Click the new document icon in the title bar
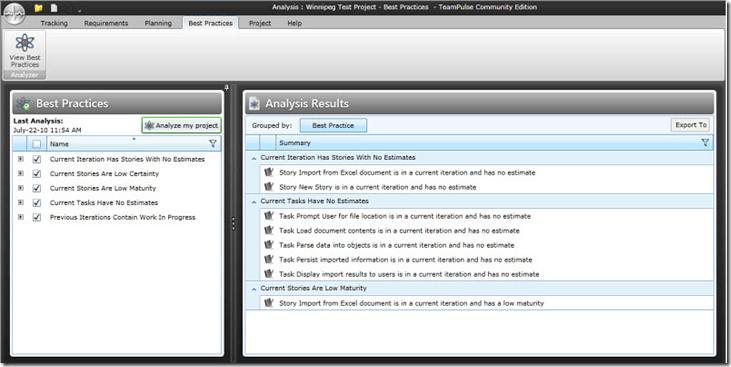Viewport: 731px width, 367px height. 54,7
